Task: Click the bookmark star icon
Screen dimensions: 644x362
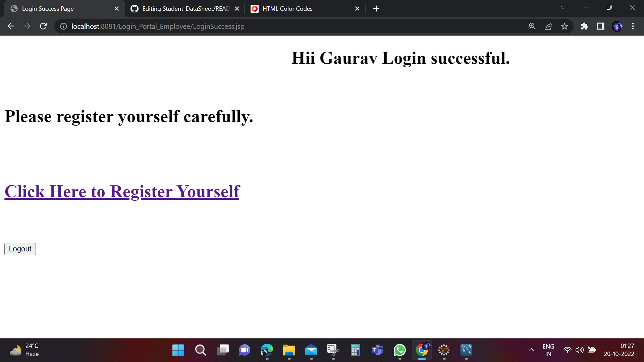Action: tap(565, 26)
